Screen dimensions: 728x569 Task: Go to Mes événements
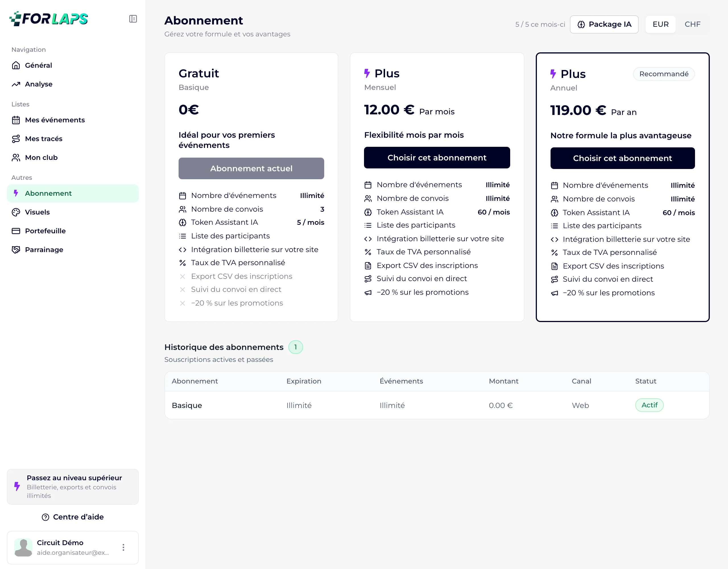tap(73, 120)
